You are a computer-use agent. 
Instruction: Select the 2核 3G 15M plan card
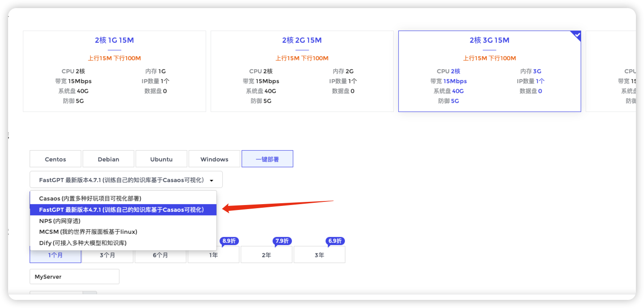[490, 71]
